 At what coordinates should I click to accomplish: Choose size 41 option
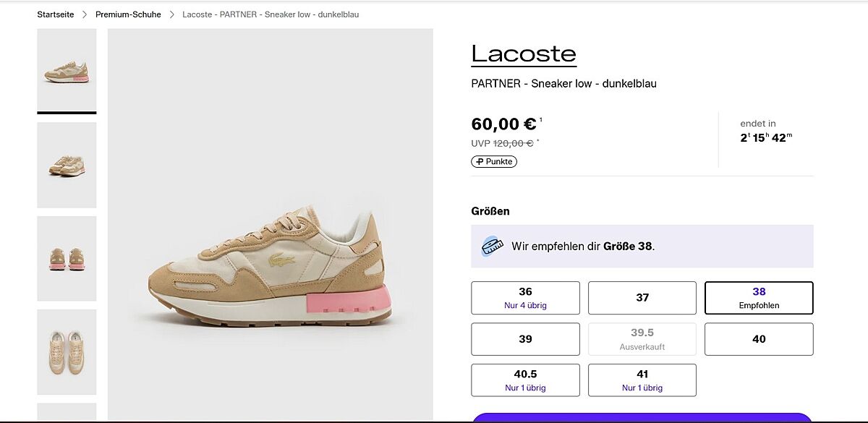tap(642, 380)
